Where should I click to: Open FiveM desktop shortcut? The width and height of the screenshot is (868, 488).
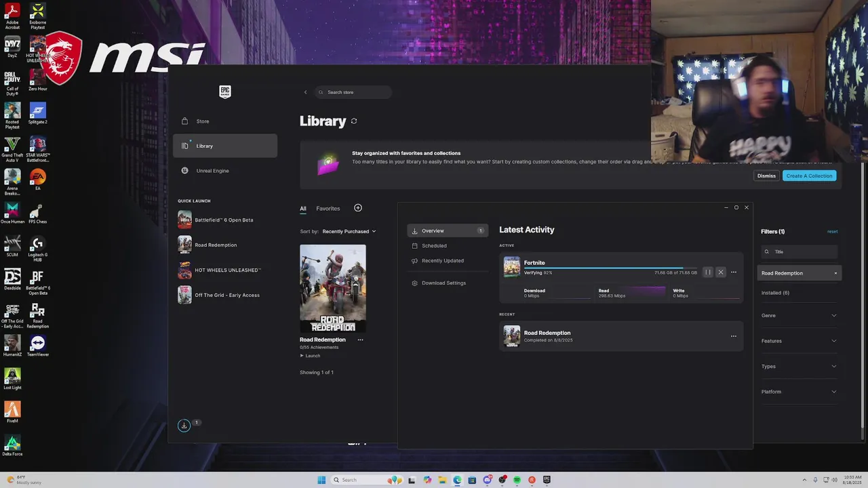point(12,412)
